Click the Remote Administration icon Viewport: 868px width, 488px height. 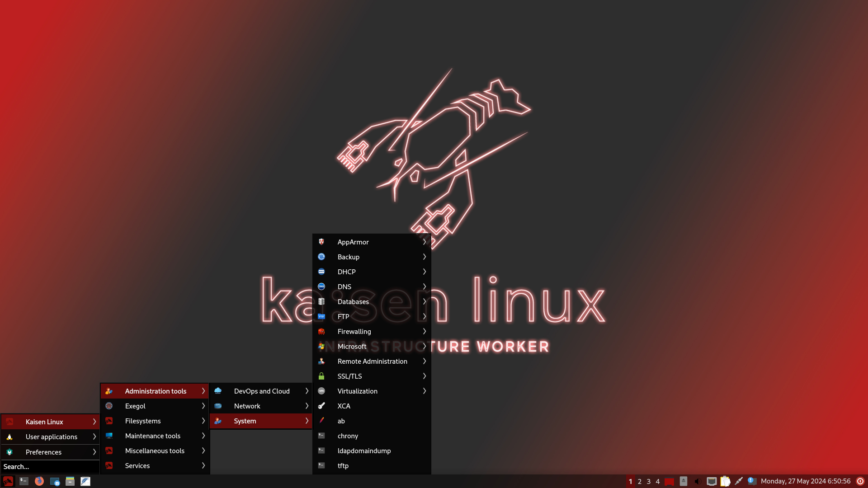point(321,361)
